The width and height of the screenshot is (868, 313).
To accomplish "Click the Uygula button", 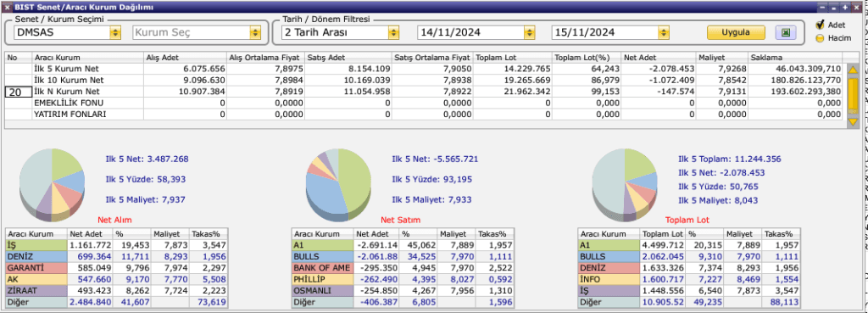I will click(736, 32).
